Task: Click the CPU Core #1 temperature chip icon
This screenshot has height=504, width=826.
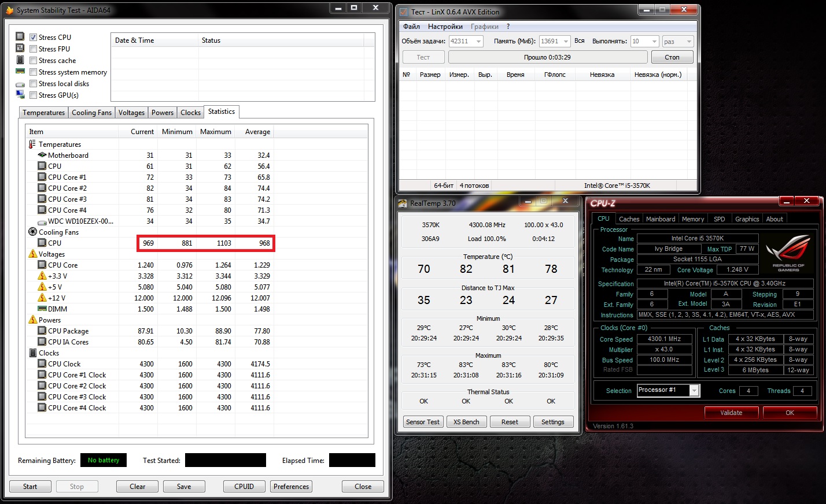Action: (x=42, y=177)
